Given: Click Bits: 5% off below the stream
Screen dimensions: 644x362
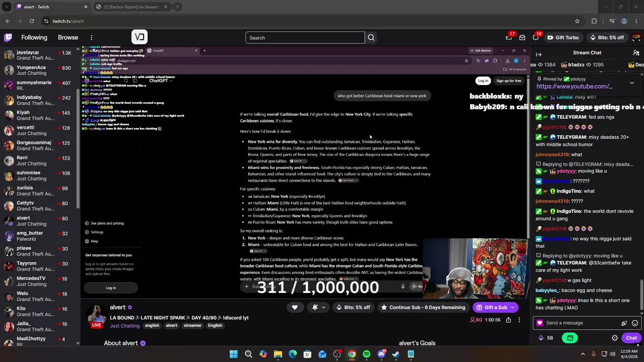Looking at the screenshot, I should [353, 307].
